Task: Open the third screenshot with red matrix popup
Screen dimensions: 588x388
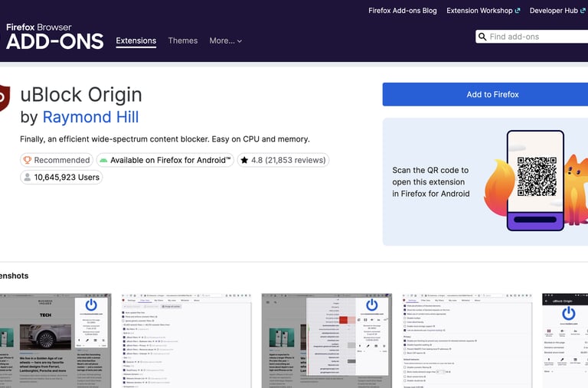Action: (327, 341)
